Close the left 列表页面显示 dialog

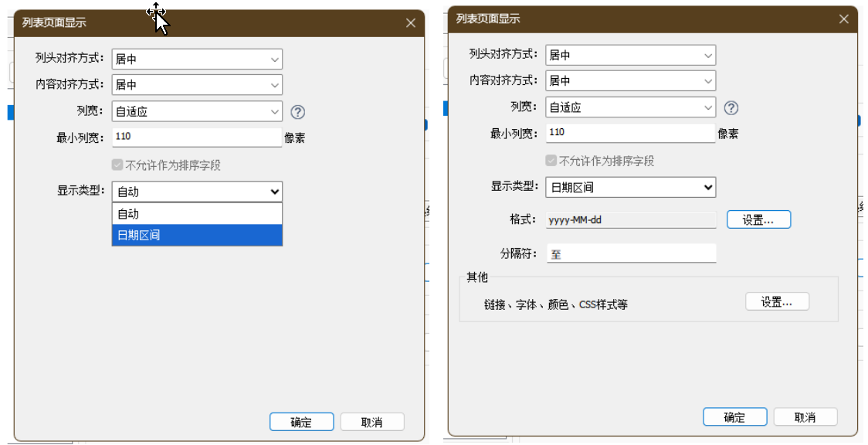[411, 23]
